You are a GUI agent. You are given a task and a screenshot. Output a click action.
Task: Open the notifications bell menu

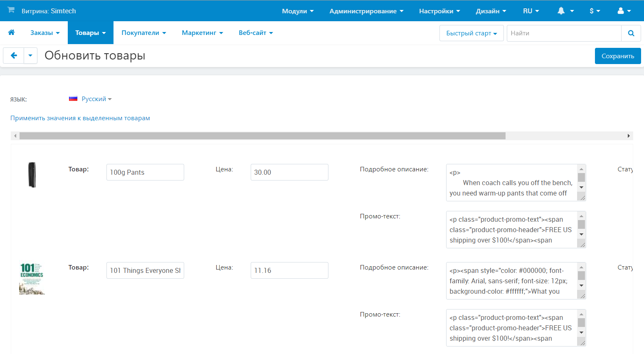tap(565, 11)
